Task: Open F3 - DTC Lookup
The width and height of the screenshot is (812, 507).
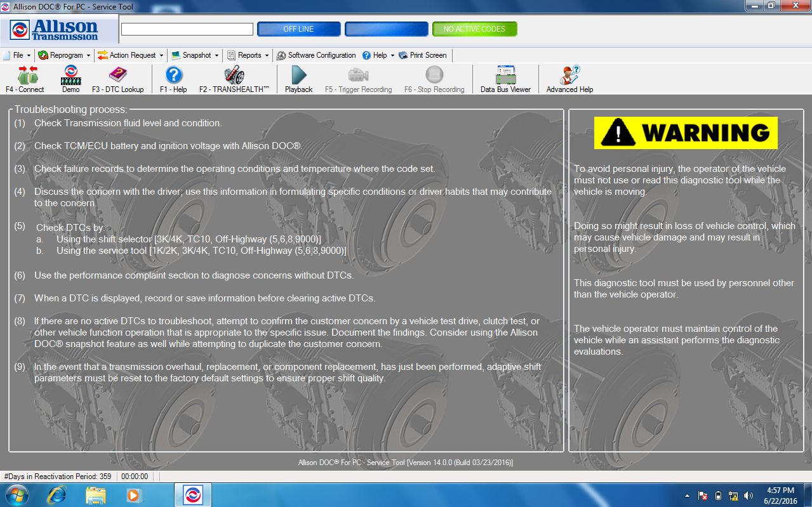Action: [x=118, y=79]
